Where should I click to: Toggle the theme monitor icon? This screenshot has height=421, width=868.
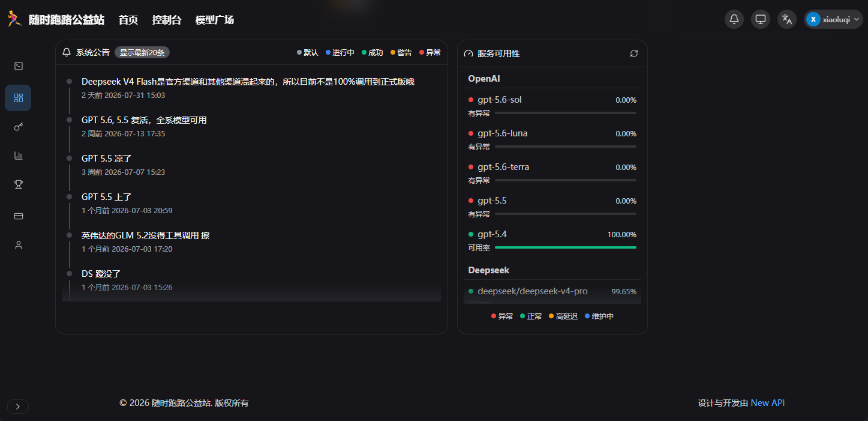click(761, 19)
